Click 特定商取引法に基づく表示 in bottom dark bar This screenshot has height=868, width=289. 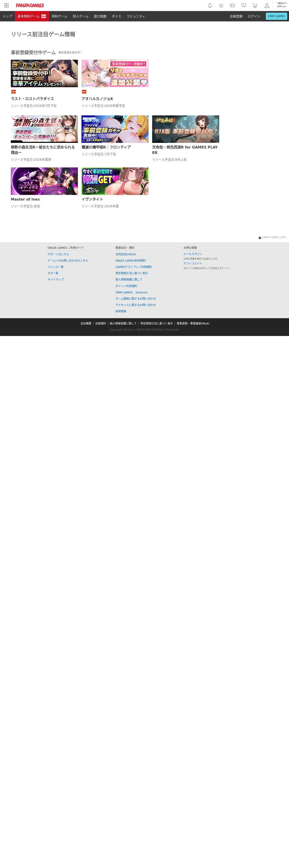pyautogui.click(x=156, y=324)
